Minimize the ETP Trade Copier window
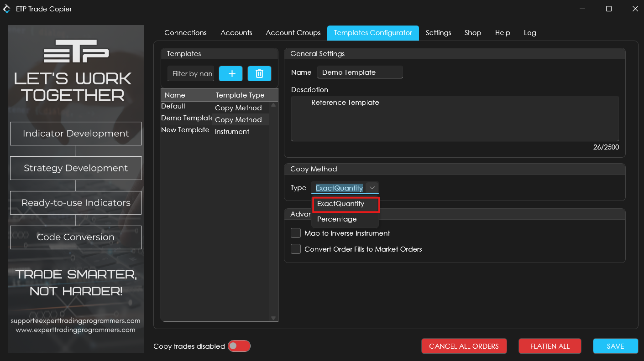 (x=582, y=9)
